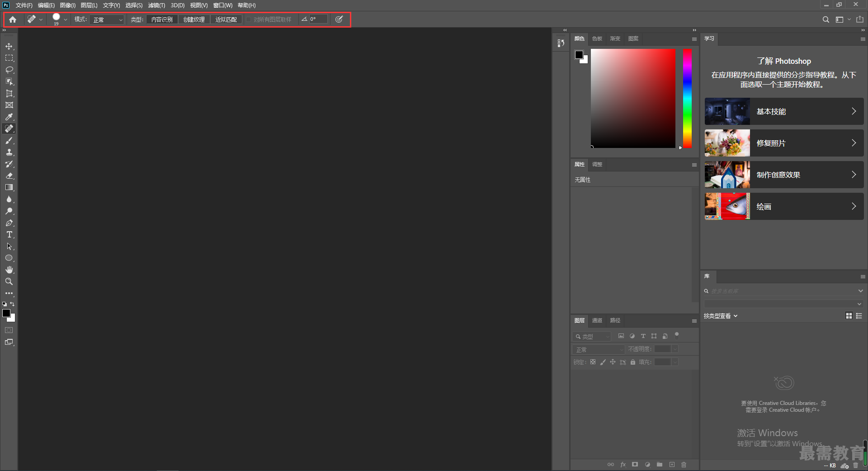Reset default foreground and background colors
868x471 pixels.
click(x=5, y=304)
